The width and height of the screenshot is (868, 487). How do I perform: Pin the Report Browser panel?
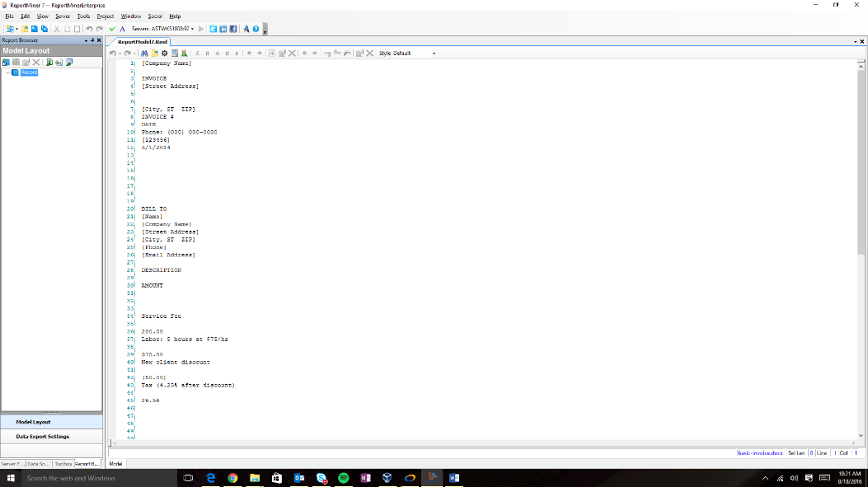pos(93,40)
